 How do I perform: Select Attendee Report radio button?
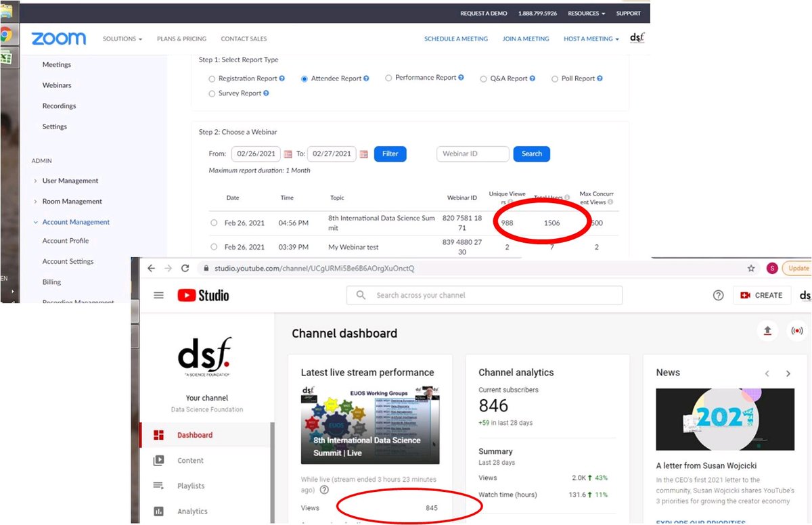(304, 78)
